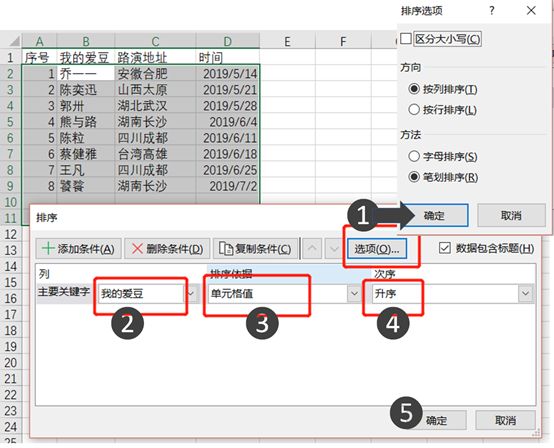Expand the Order dropdown showing 升序
Screen dimensions: 554x448
click(525, 293)
